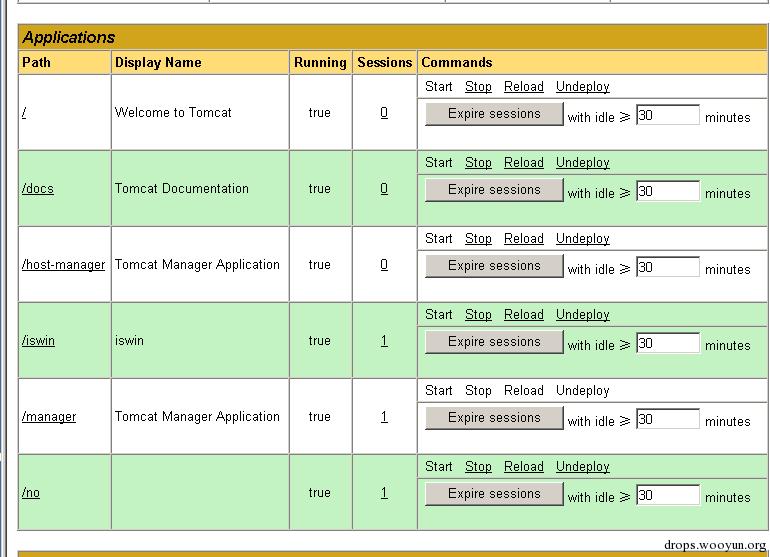View the session count for /iswin
Viewport: 770px width, 557px height.
[384, 341]
